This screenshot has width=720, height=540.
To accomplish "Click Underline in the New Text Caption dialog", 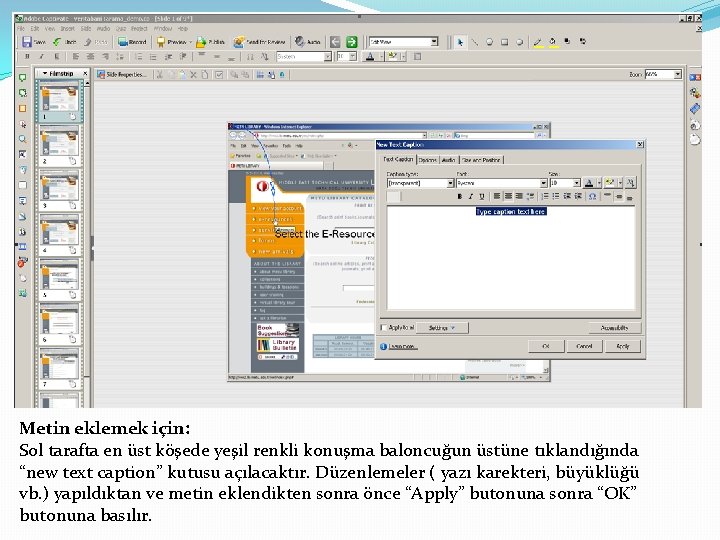I will point(482,197).
